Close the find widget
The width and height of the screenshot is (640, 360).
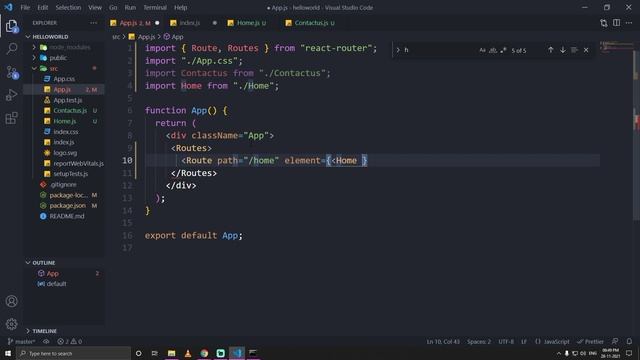(586, 50)
